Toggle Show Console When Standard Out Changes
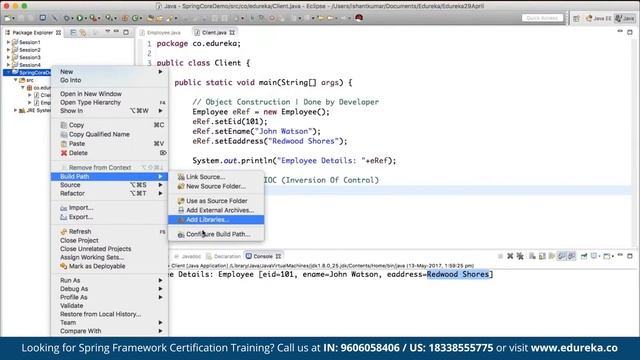 point(562,256)
